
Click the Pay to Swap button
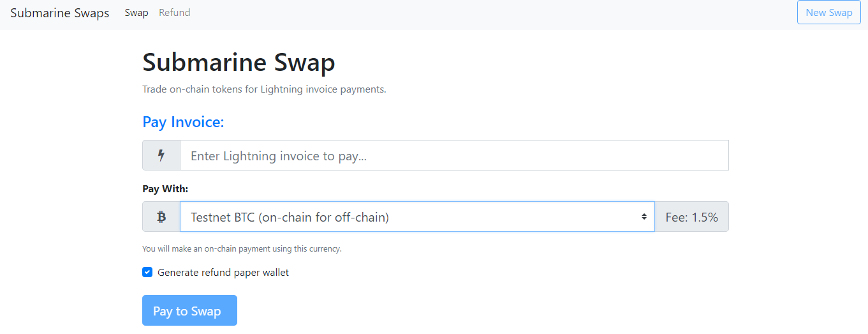click(189, 310)
